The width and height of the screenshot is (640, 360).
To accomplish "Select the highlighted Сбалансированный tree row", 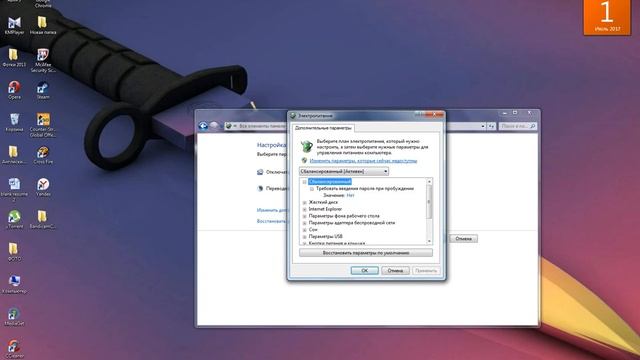I will point(330,182).
